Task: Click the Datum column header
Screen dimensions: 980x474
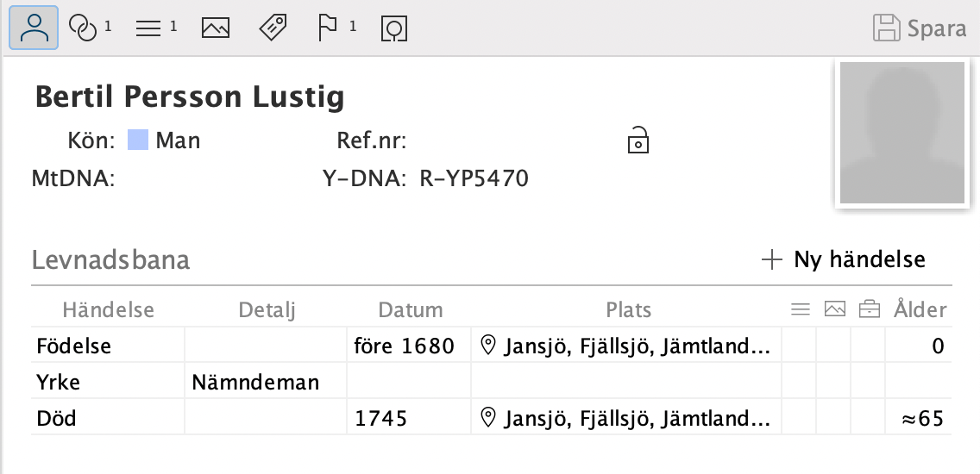Action: point(411,310)
